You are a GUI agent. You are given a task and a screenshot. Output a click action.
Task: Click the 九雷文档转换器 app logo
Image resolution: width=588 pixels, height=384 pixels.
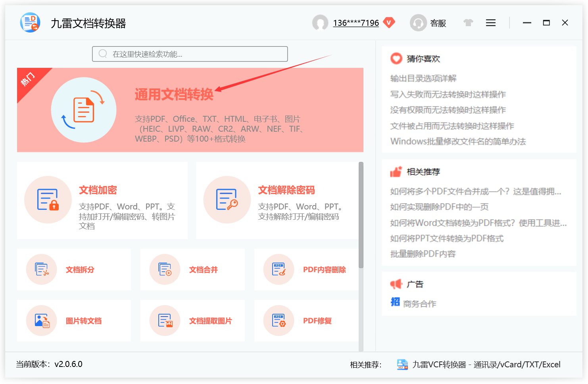tap(30, 23)
